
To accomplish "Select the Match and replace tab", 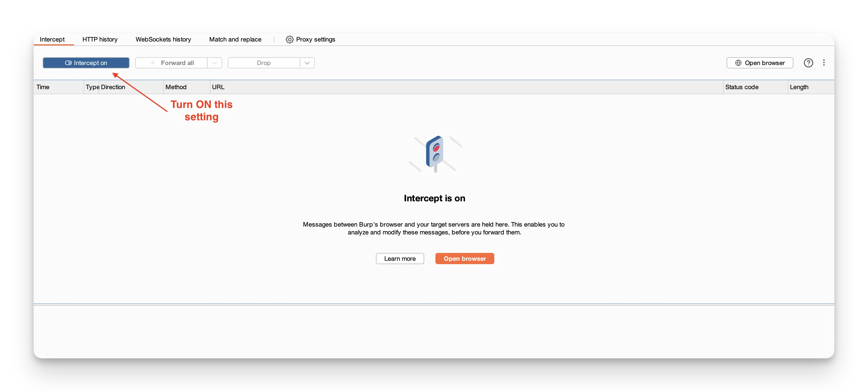I will tap(235, 40).
